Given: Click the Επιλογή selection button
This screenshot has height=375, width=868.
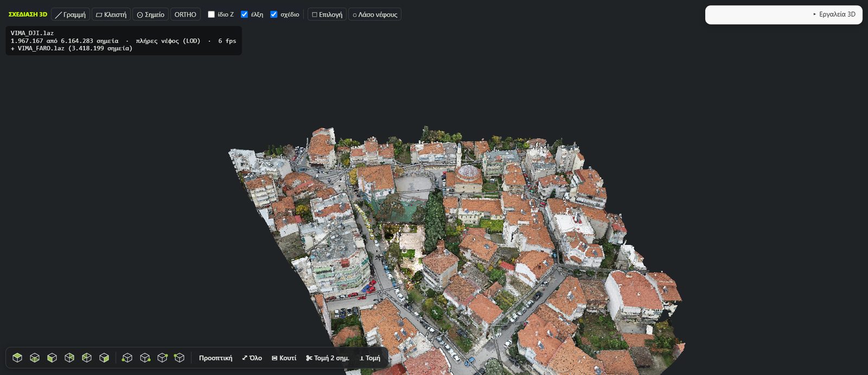Looking at the screenshot, I should tap(327, 15).
